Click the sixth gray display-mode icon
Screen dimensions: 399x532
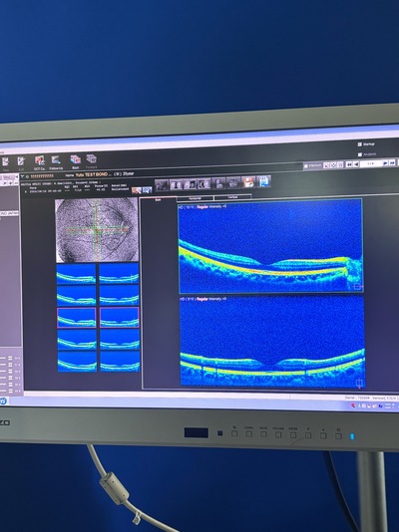click(233, 182)
